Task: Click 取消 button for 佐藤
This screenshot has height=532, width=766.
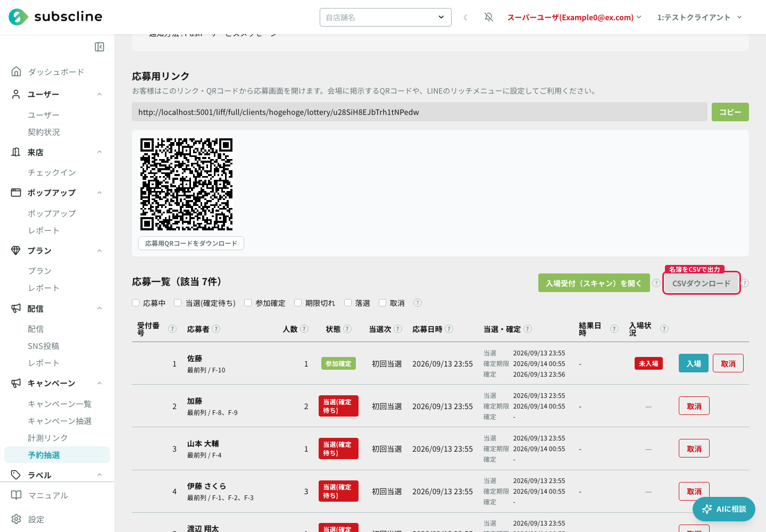Action: [728, 363]
